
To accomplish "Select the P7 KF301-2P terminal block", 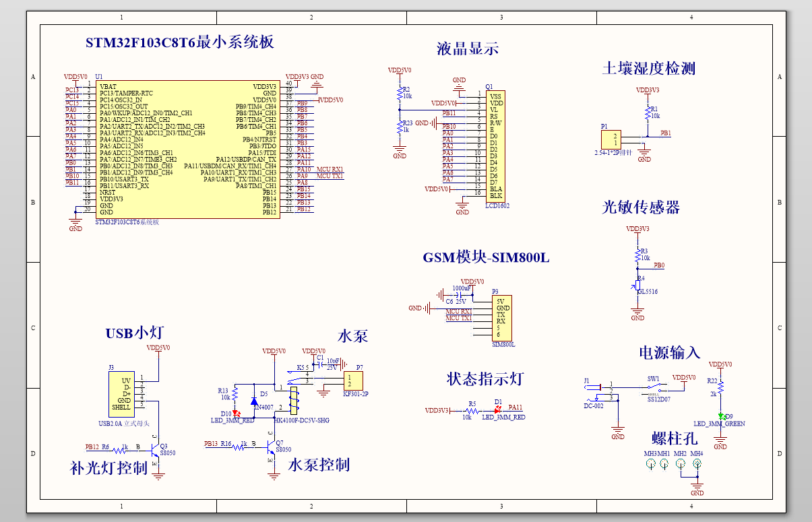I will pos(353,381).
